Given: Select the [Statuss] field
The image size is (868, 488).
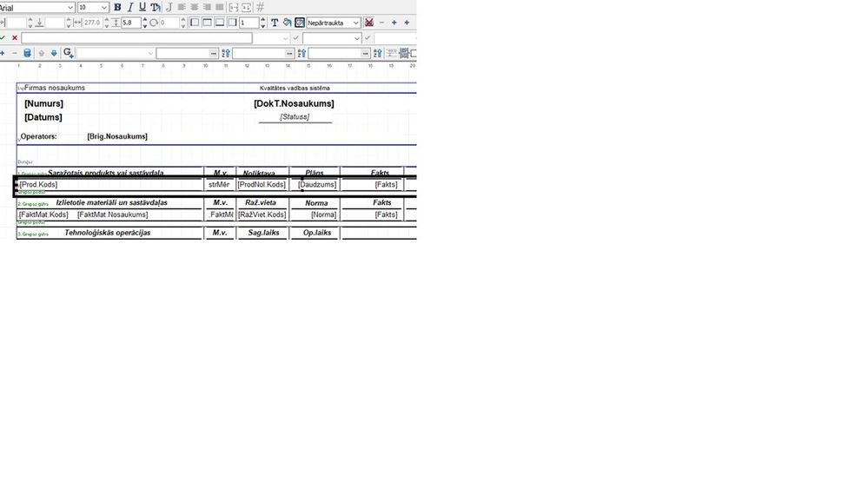Looking at the screenshot, I should (x=295, y=116).
